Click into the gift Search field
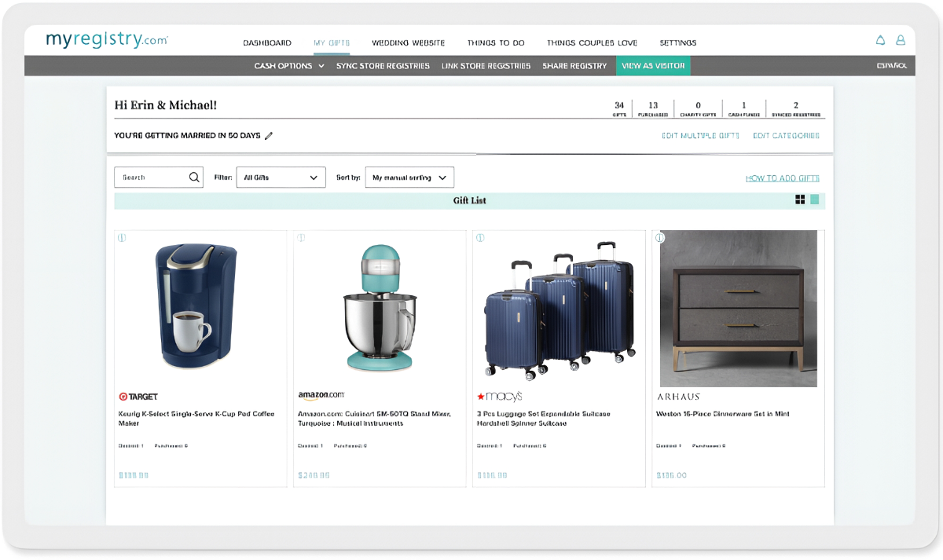 [x=152, y=178]
